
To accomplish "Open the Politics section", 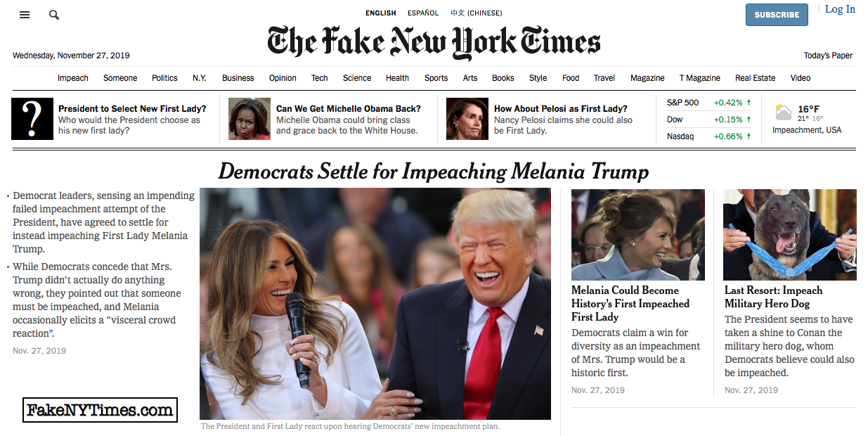I will [164, 78].
